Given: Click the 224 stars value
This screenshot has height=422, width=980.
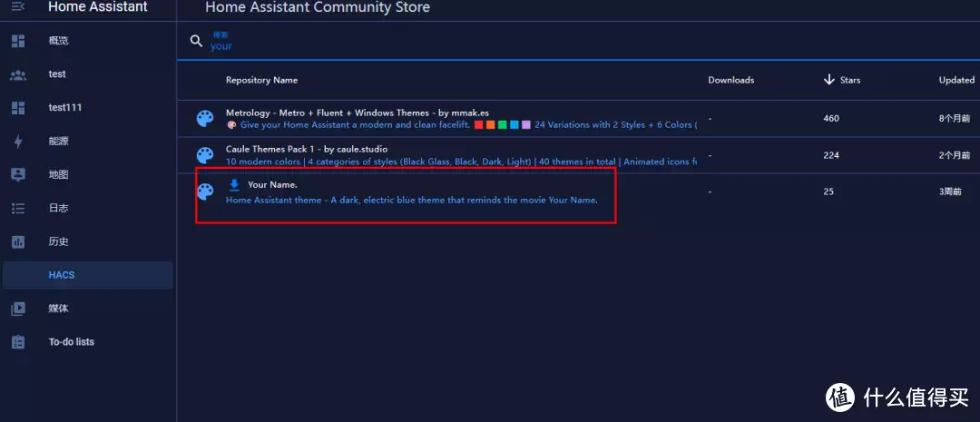Looking at the screenshot, I should pos(830,155).
